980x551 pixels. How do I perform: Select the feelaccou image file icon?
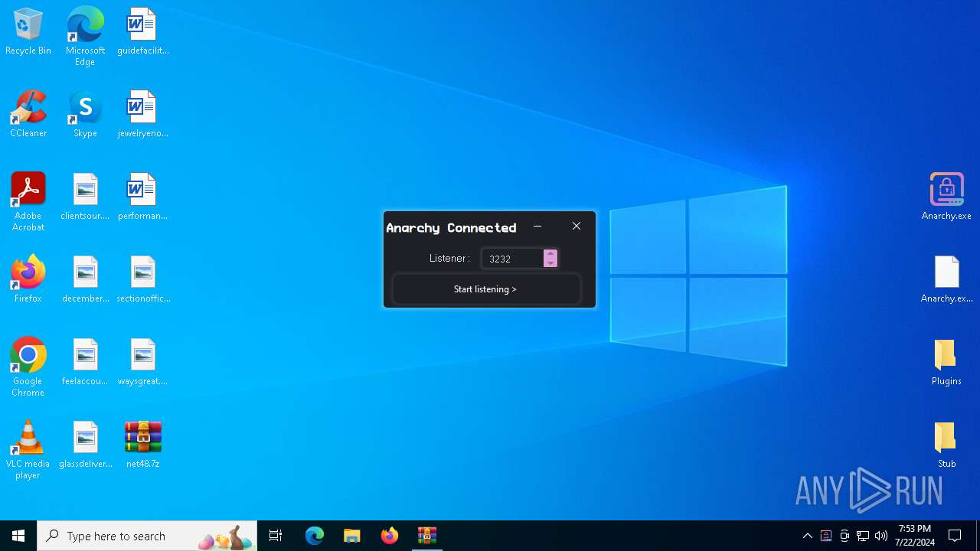point(85,363)
